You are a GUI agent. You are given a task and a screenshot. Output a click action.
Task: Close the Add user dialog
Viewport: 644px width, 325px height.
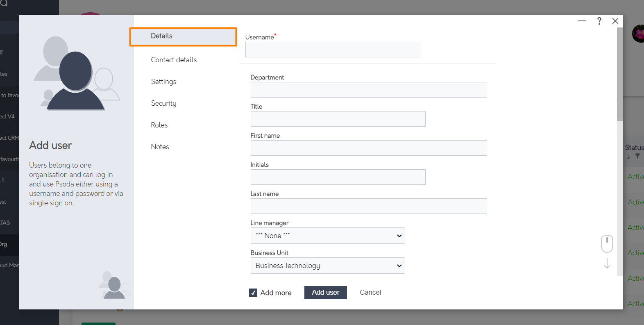(615, 21)
